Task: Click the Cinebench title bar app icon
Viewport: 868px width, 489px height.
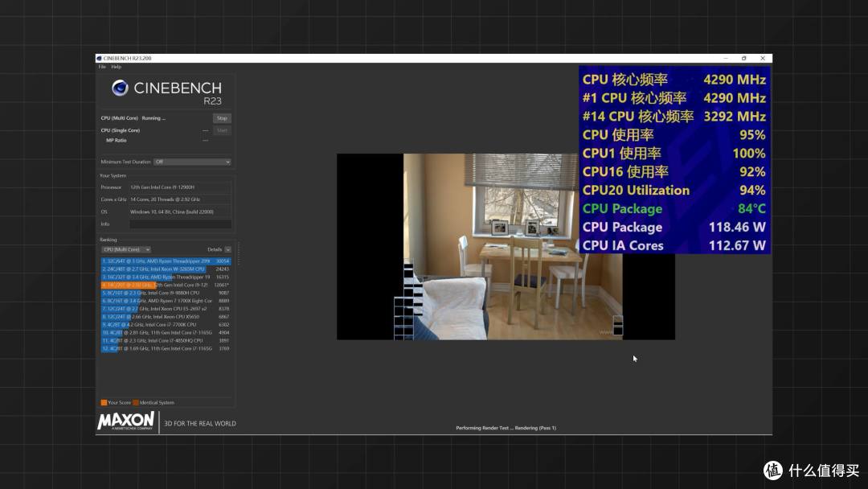Action: coord(100,58)
